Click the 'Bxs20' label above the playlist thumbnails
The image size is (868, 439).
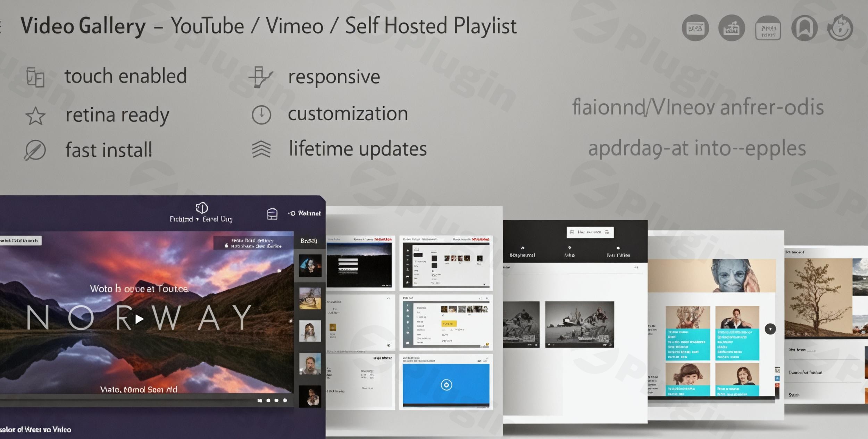click(x=309, y=241)
